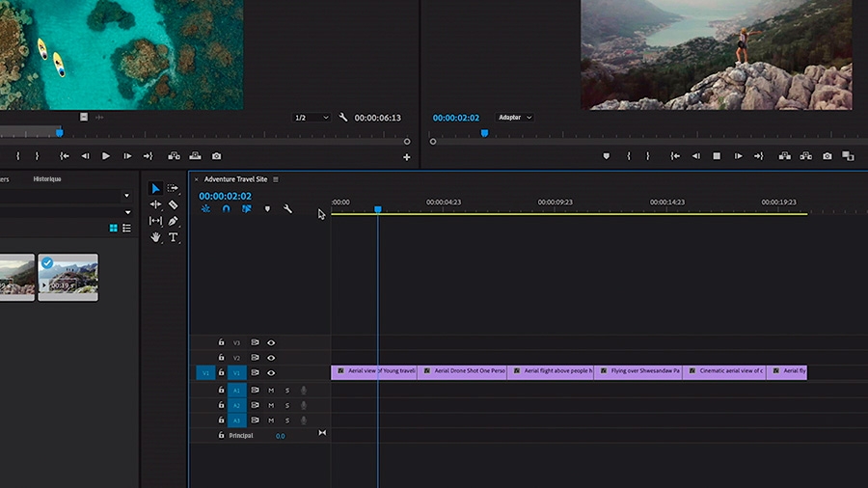Mute audio track A1
868x488 pixels.
click(x=271, y=390)
